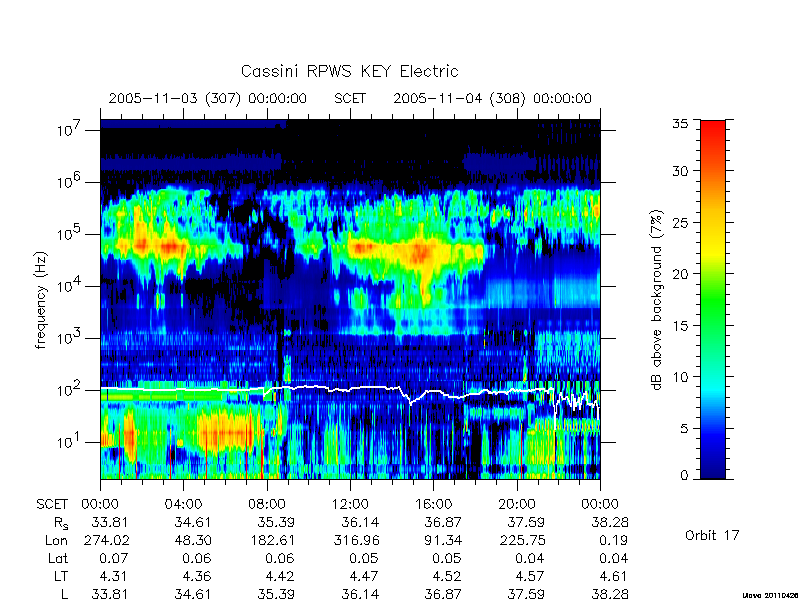The image size is (800, 600).
Task: Click the 16:00 time tick label
Action: pyautogui.click(x=433, y=504)
